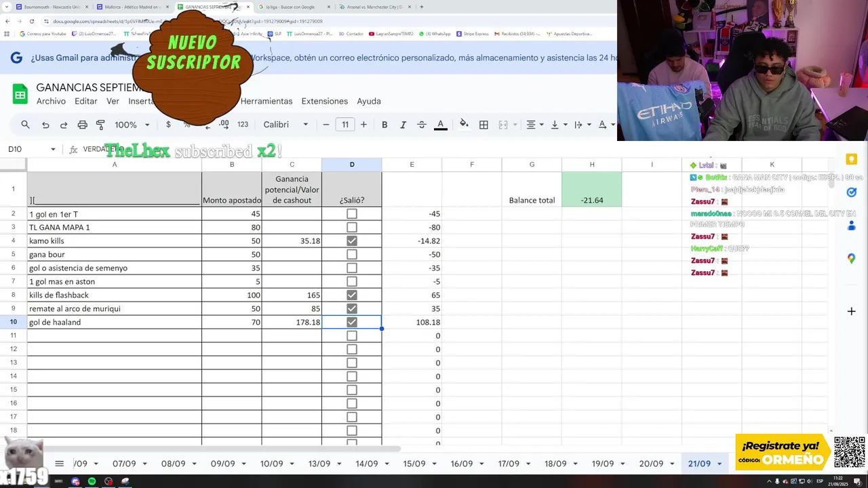
Task: Open the 20/09 sheet tab menu arrow
Action: [x=671, y=464]
